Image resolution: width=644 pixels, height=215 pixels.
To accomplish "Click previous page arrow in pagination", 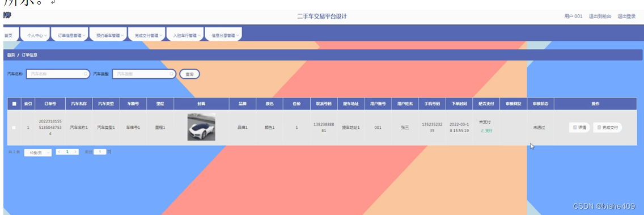I will 59,151.
